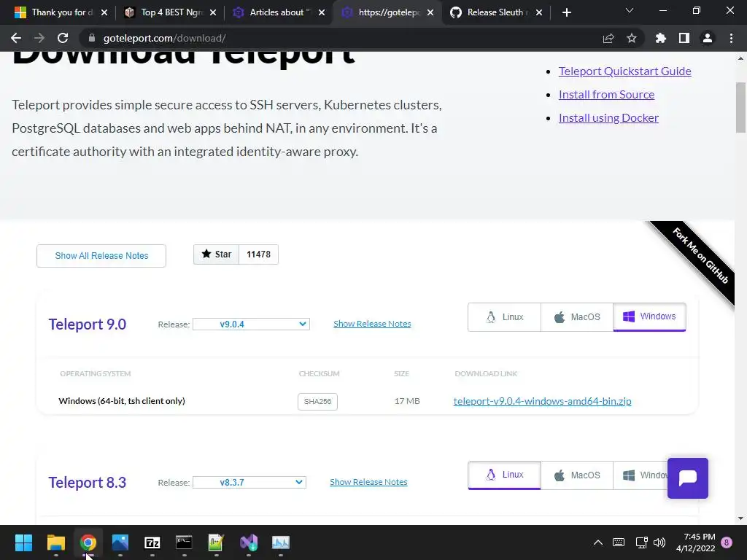Open Photos app from taskbar
Screen dimensions: 747x560
click(x=120, y=542)
